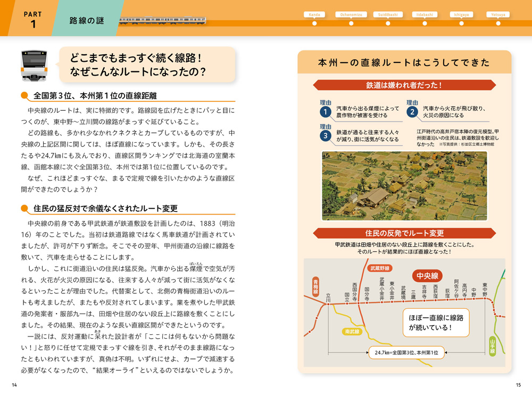Click the white dot under Yotsuya
Screen dimensions: 532x394
coord(498,23)
